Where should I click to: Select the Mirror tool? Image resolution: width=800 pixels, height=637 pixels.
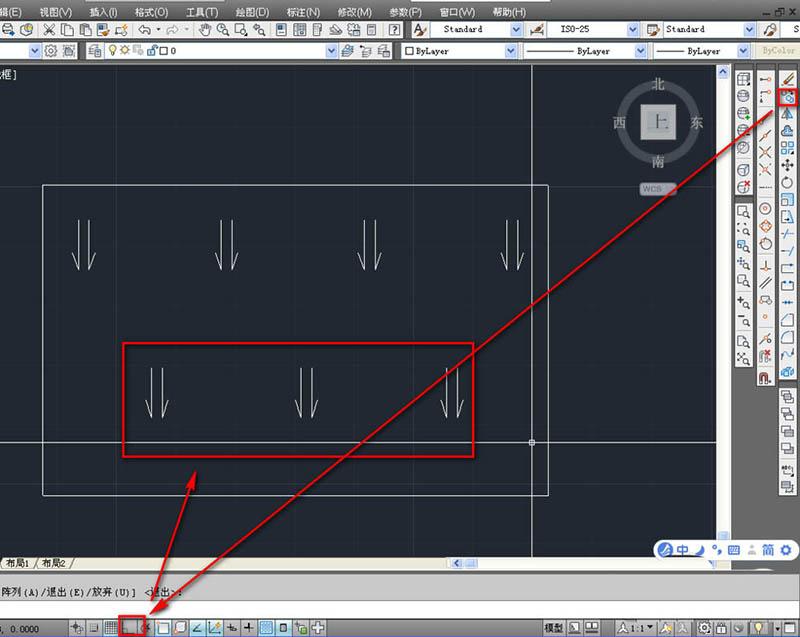click(x=788, y=114)
